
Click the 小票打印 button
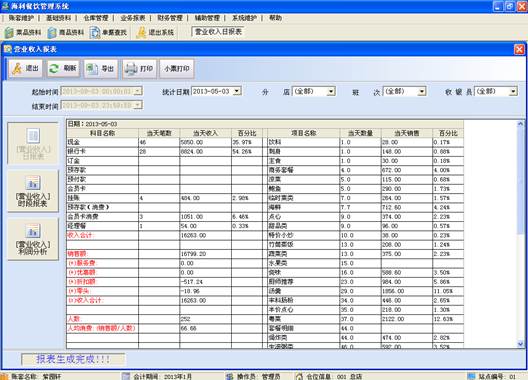coord(177,69)
